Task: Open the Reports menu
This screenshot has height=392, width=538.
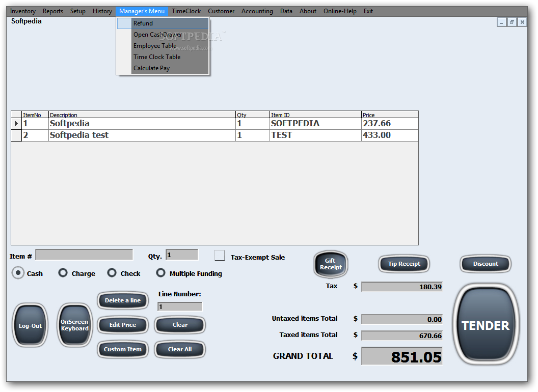Action: tap(53, 11)
